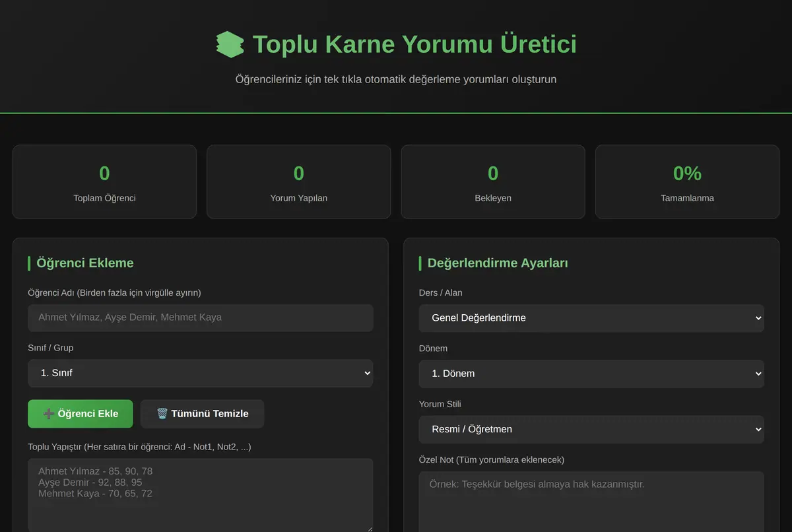
Task: Click the Toplam Öğrenci stat card
Action: point(104,182)
